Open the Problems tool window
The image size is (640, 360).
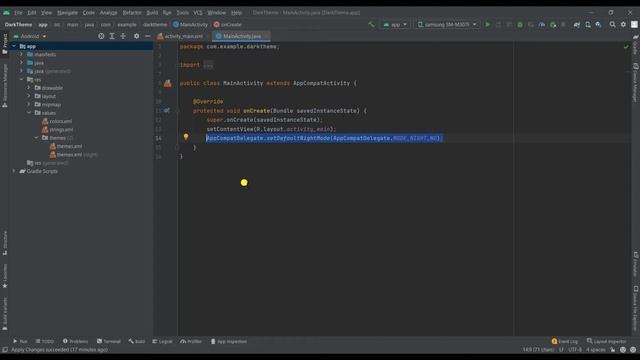pos(76,341)
